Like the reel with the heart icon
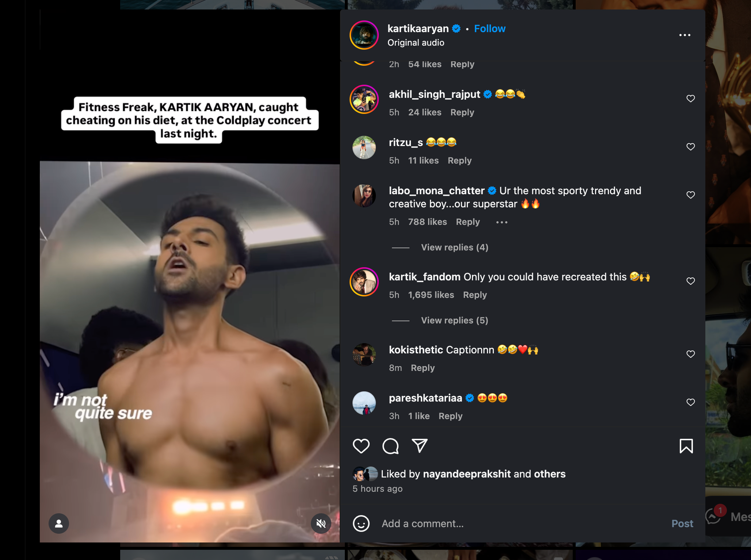This screenshot has width=751, height=560. coord(361,446)
